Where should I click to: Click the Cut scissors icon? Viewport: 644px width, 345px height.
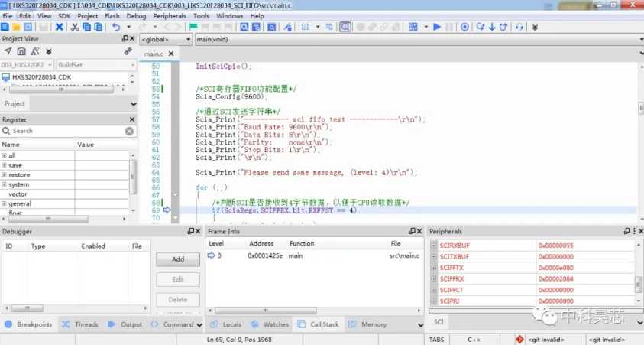click(x=75, y=27)
